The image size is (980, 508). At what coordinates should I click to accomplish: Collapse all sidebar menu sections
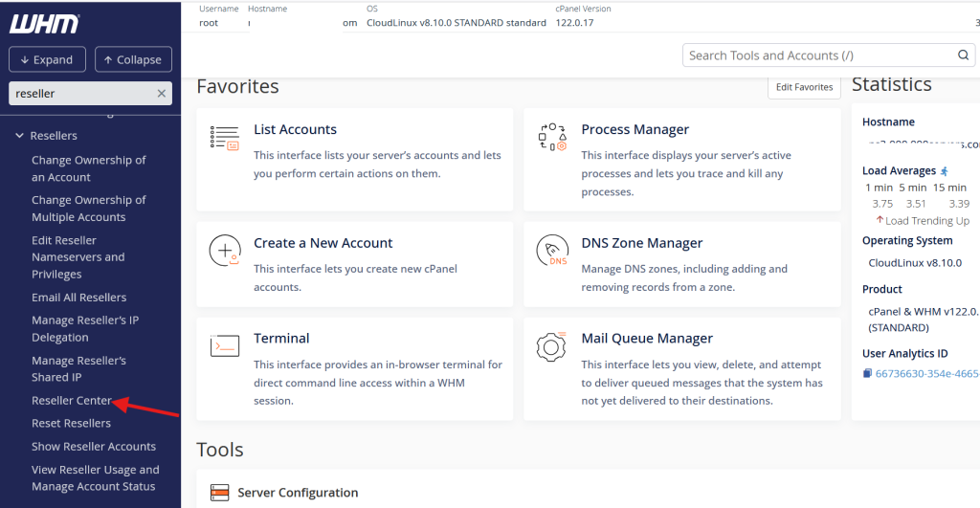(x=133, y=59)
